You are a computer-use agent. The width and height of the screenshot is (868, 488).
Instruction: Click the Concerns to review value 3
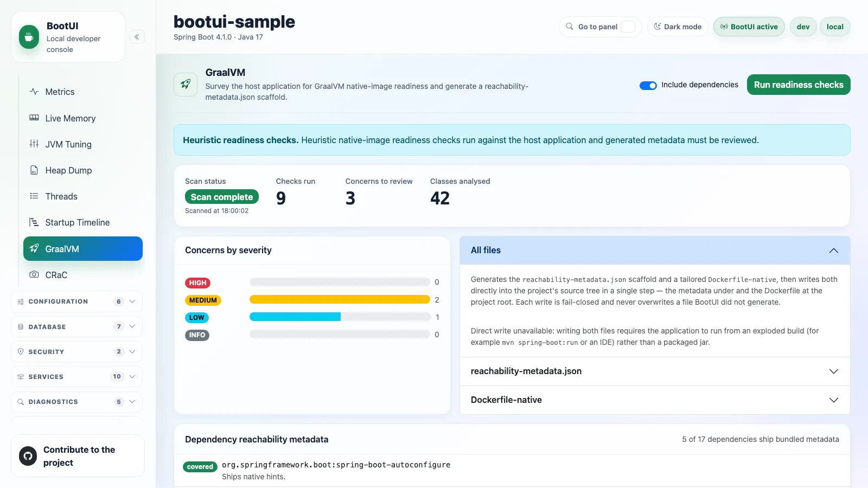click(350, 198)
